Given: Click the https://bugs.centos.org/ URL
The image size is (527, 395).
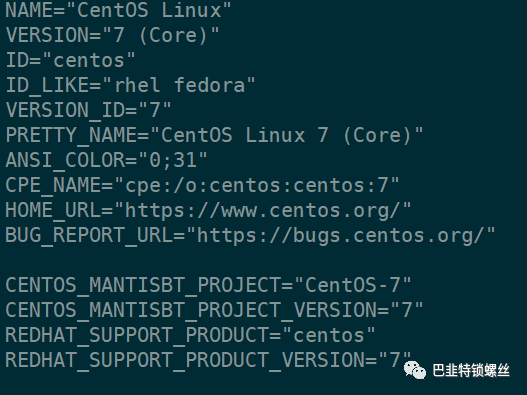Looking at the screenshot, I should click(x=339, y=236).
